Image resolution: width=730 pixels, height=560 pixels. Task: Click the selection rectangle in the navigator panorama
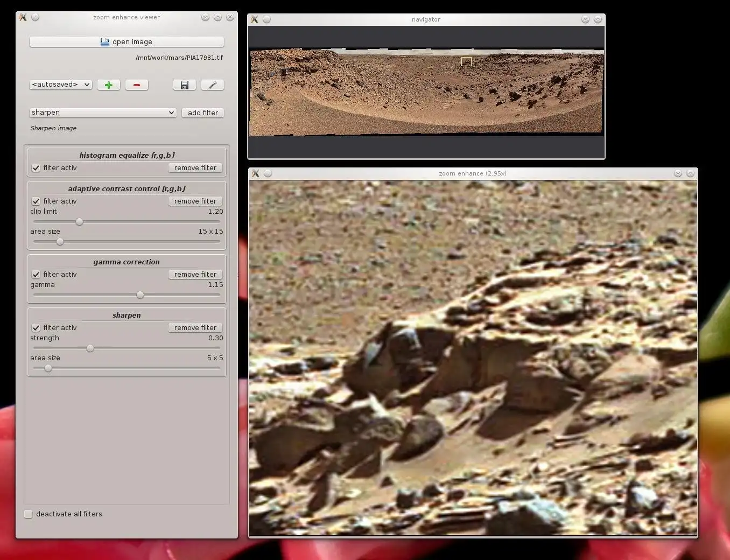tap(467, 62)
